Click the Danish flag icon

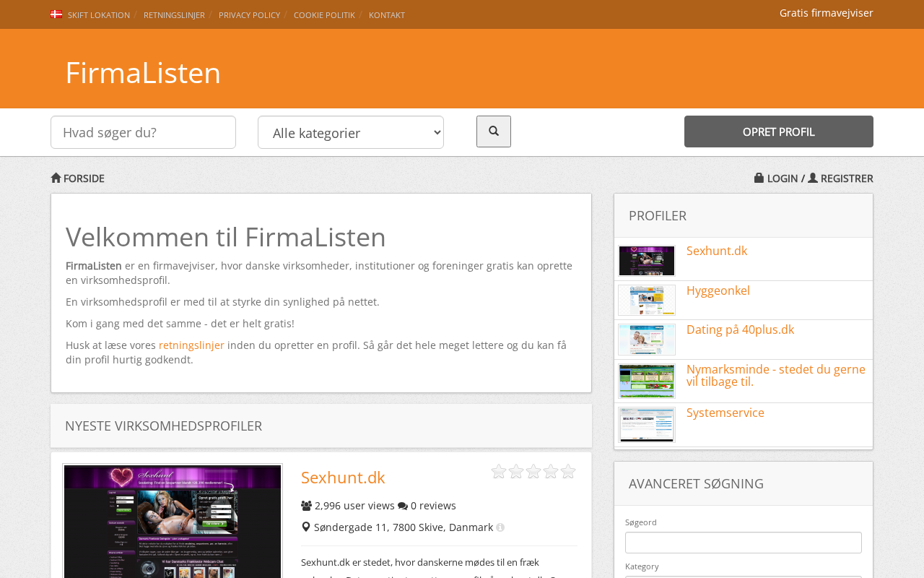point(56,14)
